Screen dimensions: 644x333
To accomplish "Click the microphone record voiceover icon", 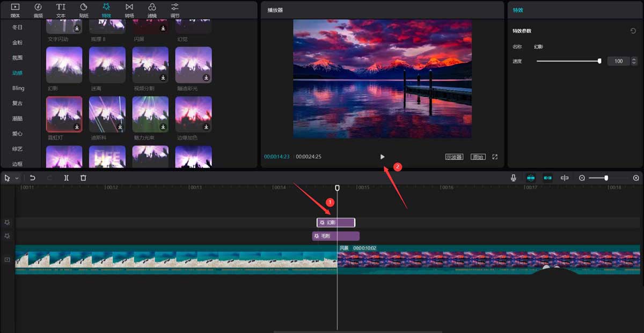I will pos(514,178).
